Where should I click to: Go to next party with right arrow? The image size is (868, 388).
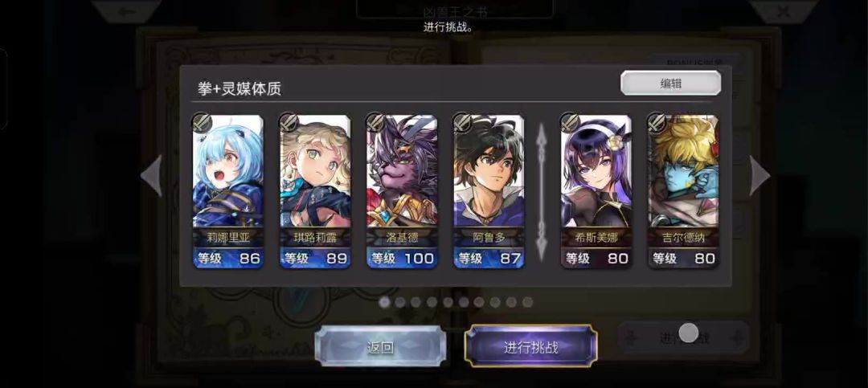759,175
